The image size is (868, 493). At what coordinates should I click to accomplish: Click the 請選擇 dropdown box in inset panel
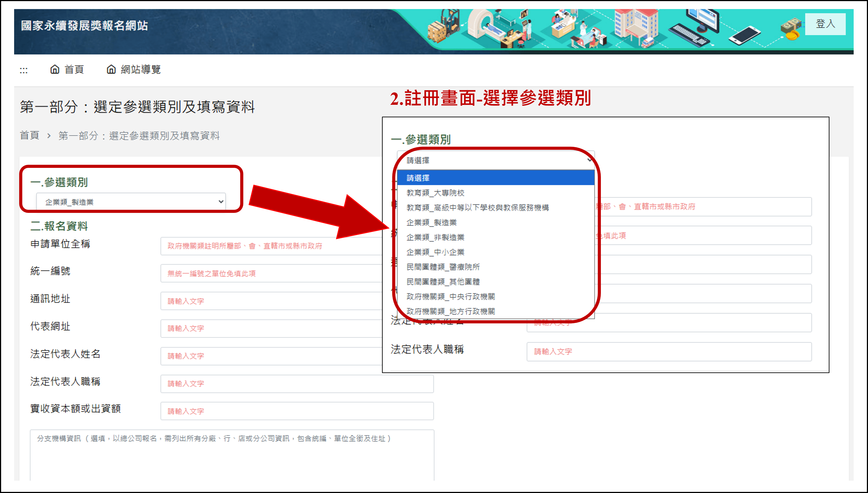496,160
